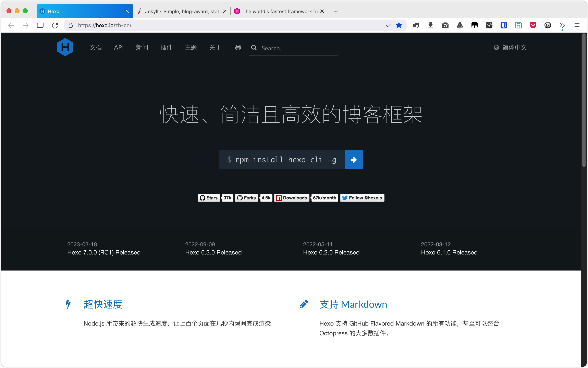
Task: Reload the page
Action: [x=55, y=25]
